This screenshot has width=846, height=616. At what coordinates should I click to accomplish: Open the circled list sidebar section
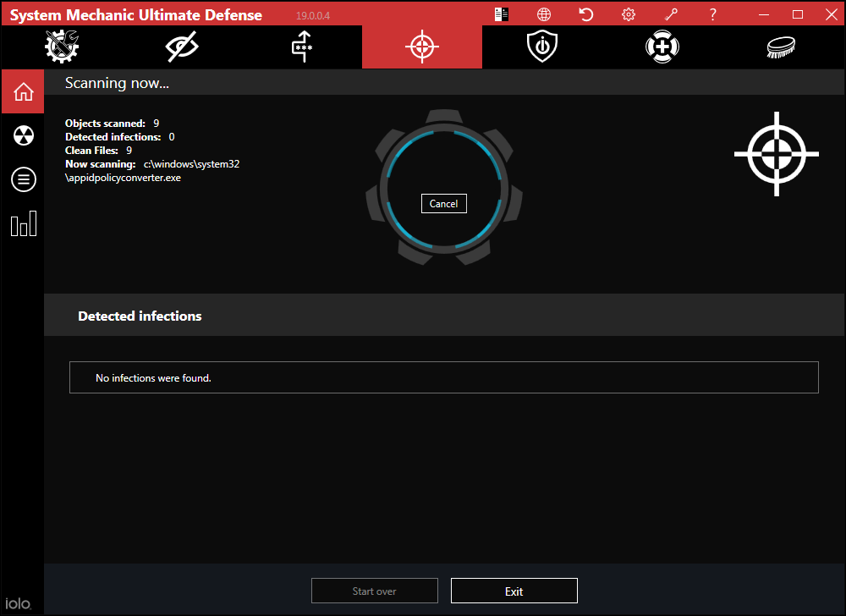tap(23, 179)
